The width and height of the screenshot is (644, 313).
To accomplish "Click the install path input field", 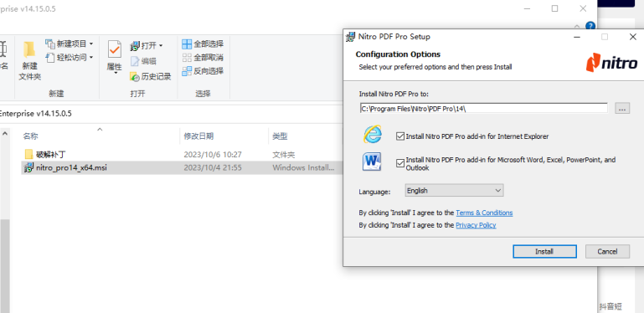I will point(484,108).
